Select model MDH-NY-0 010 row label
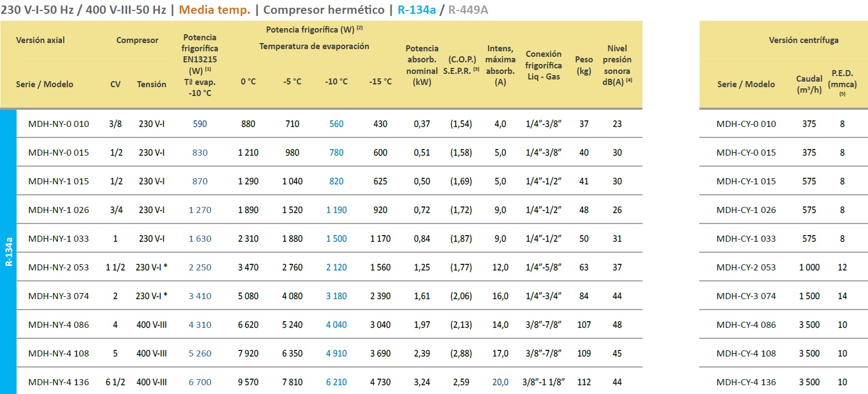868x394 pixels. pos(58,124)
